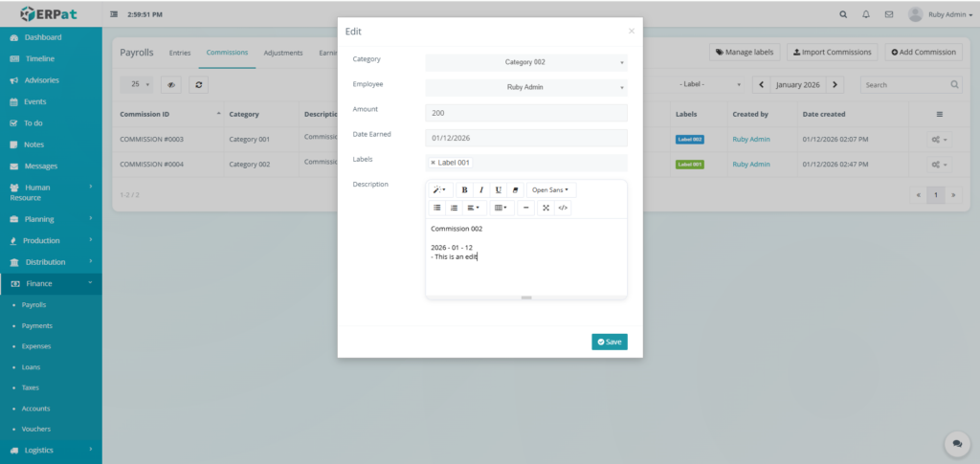Image resolution: width=980 pixels, height=464 pixels.
Task: Open the Payrolls submenu item
Action: (x=33, y=305)
